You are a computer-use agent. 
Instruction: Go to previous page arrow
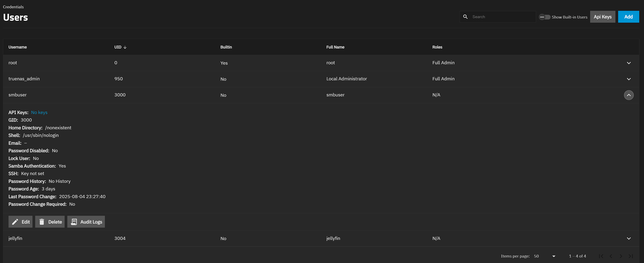point(611,256)
